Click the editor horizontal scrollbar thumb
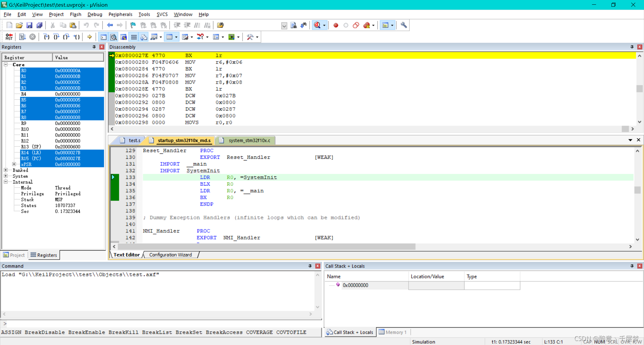 [267, 247]
